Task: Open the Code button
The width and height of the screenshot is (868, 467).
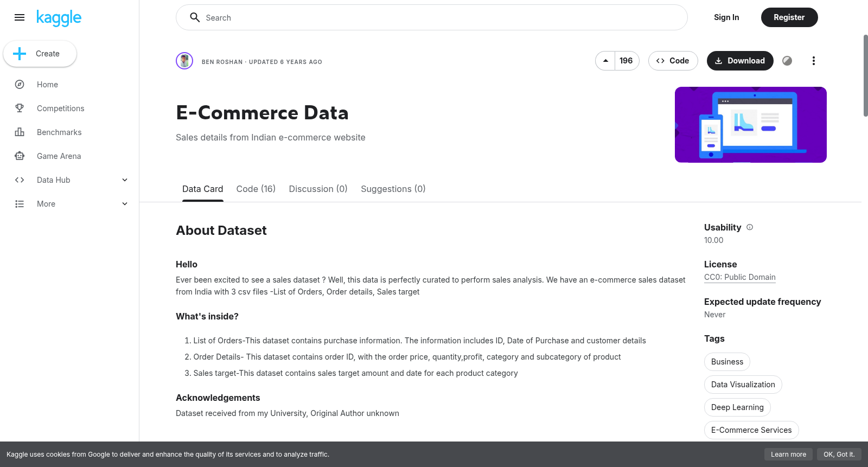Action: (673, 61)
